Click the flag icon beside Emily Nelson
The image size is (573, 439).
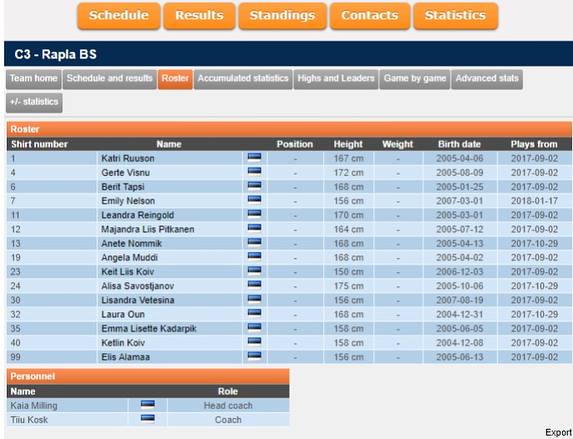(254, 200)
